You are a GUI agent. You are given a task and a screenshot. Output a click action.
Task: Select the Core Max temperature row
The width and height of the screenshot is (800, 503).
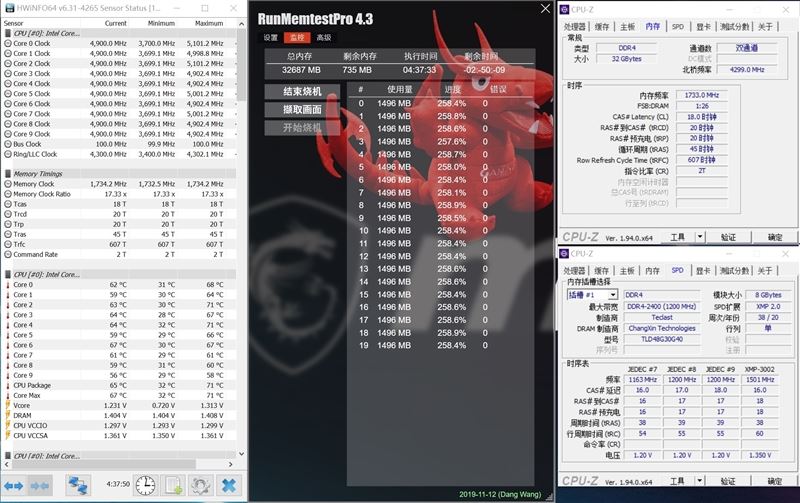click(x=119, y=395)
